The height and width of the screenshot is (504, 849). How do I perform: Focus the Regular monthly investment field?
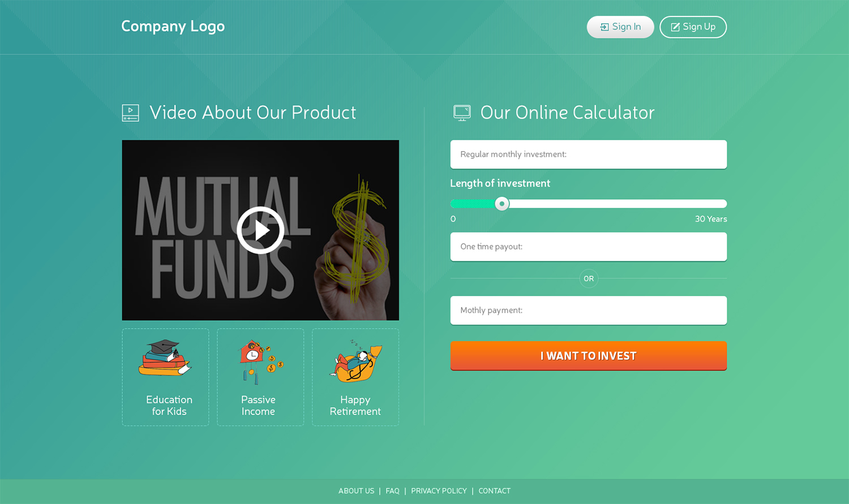tap(589, 154)
